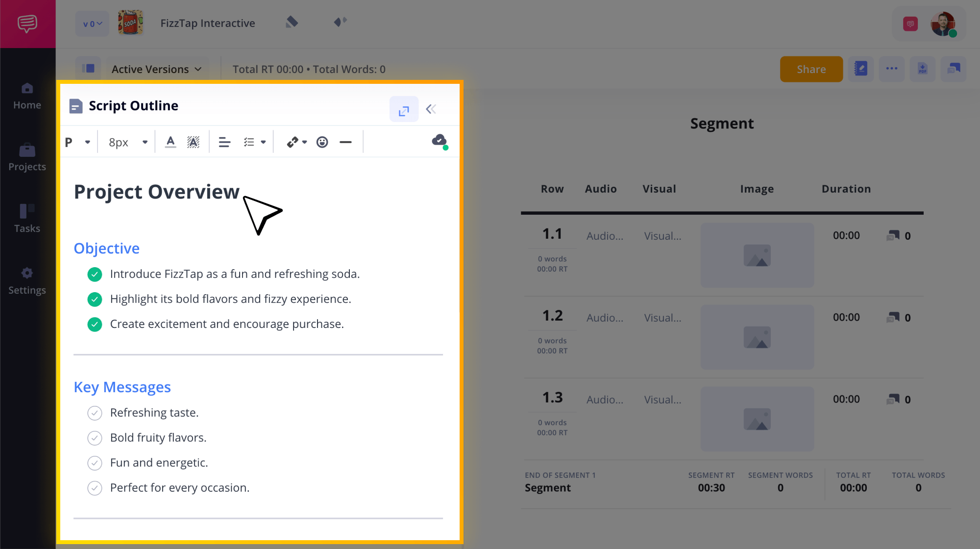Choose the text color tool
This screenshot has width=980, height=549.
[171, 142]
